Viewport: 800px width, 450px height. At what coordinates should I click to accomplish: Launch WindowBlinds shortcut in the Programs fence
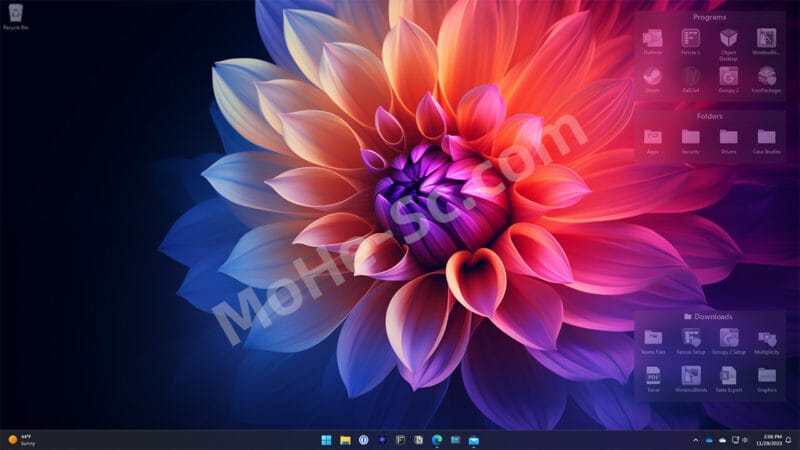(766, 42)
